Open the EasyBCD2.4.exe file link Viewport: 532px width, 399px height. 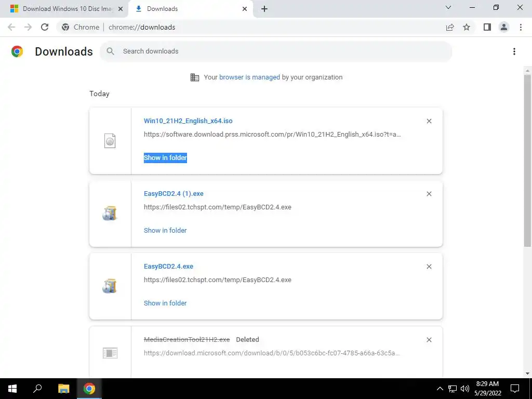pos(169,267)
